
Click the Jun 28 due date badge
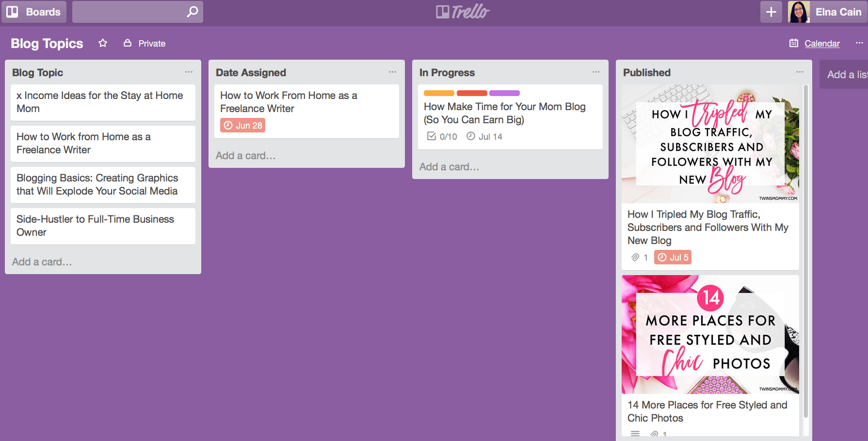coord(243,125)
